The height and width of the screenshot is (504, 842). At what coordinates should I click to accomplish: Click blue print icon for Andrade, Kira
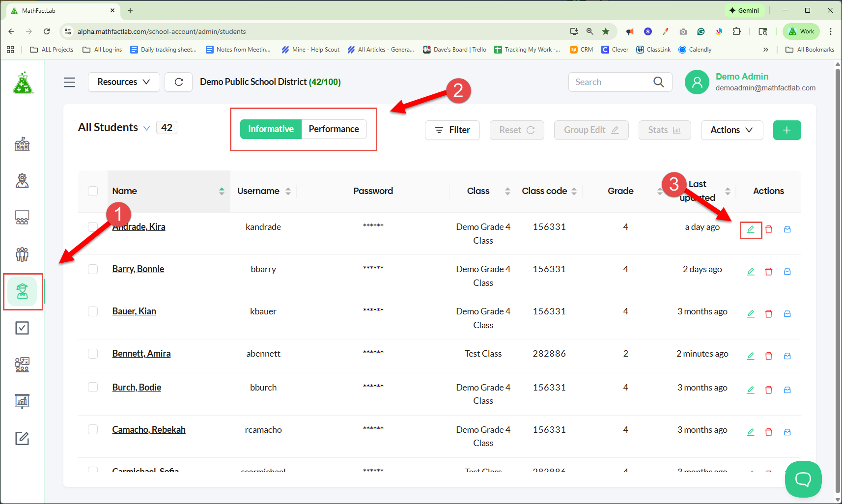(x=787, y=229)
